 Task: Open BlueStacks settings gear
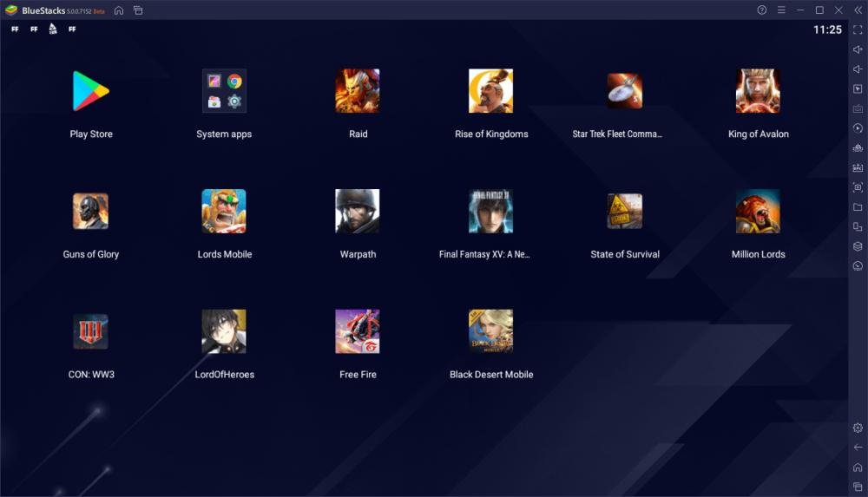coord(858,428)
